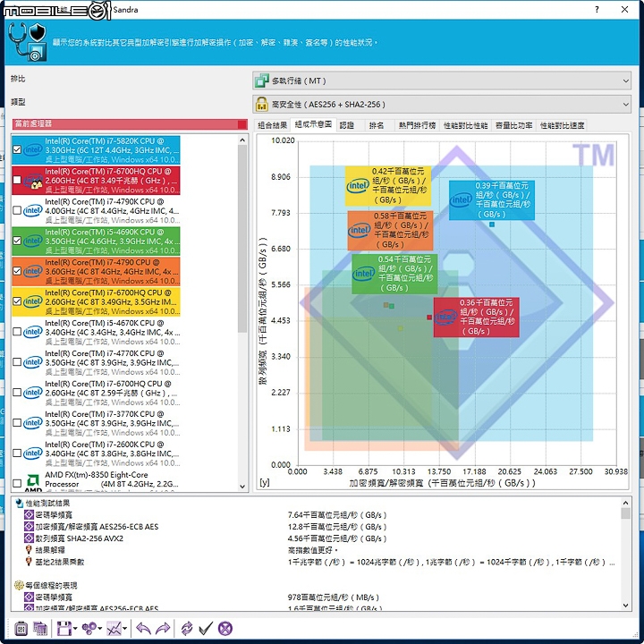This screenshot has width=644, height=644.
Task: Open the AES256 + SHA2-256 type dropdown
Action: click(442, 105)
